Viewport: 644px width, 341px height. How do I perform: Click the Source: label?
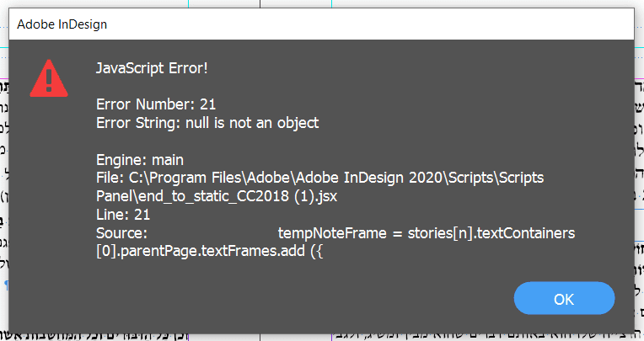click(122, 233)
